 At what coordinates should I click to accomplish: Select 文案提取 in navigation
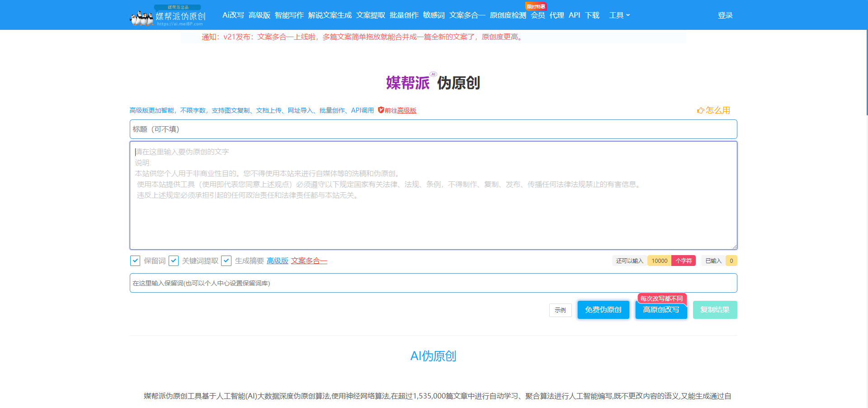(x=371, y=15)
